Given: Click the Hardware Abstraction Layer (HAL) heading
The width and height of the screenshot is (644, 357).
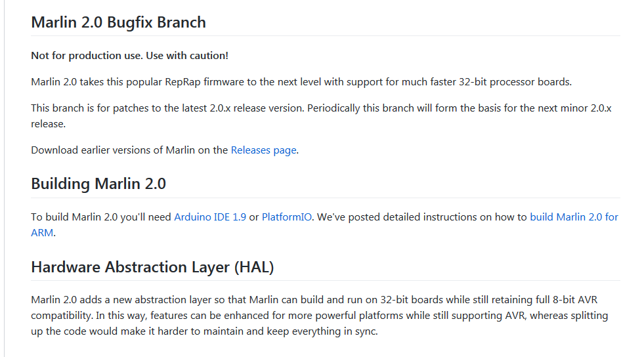Looking at the screenshot, I should pyautogui.click(x=152, y=267).
